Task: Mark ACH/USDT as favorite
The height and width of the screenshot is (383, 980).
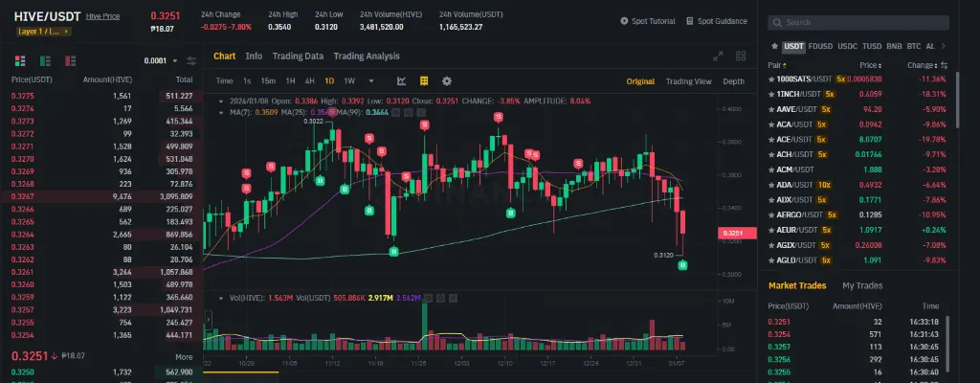Action: click(x=771, y=154)
